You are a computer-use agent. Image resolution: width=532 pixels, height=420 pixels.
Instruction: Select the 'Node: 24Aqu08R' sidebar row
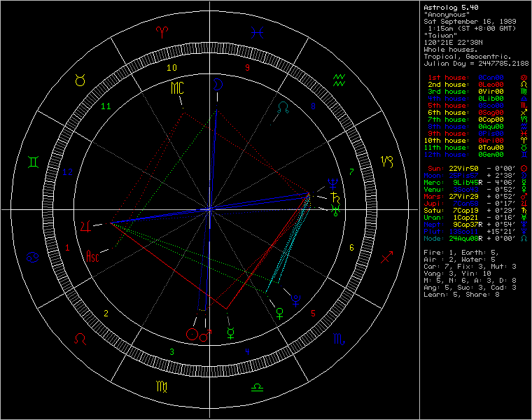(477, 239)
